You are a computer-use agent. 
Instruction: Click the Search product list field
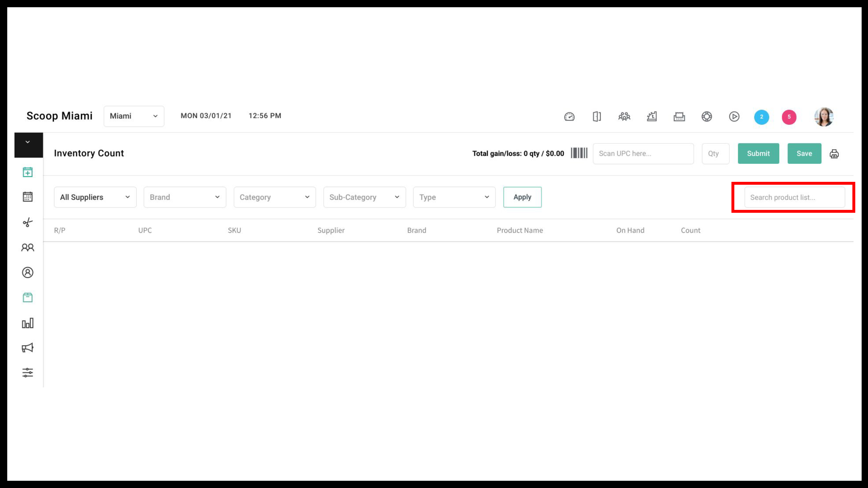pos(795,197)
